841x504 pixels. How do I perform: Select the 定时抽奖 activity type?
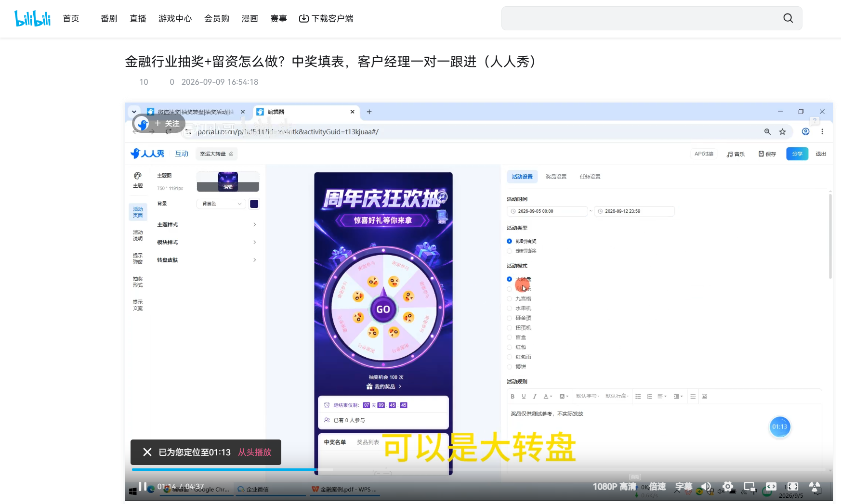pyautogui.click(x=522, y=251)
